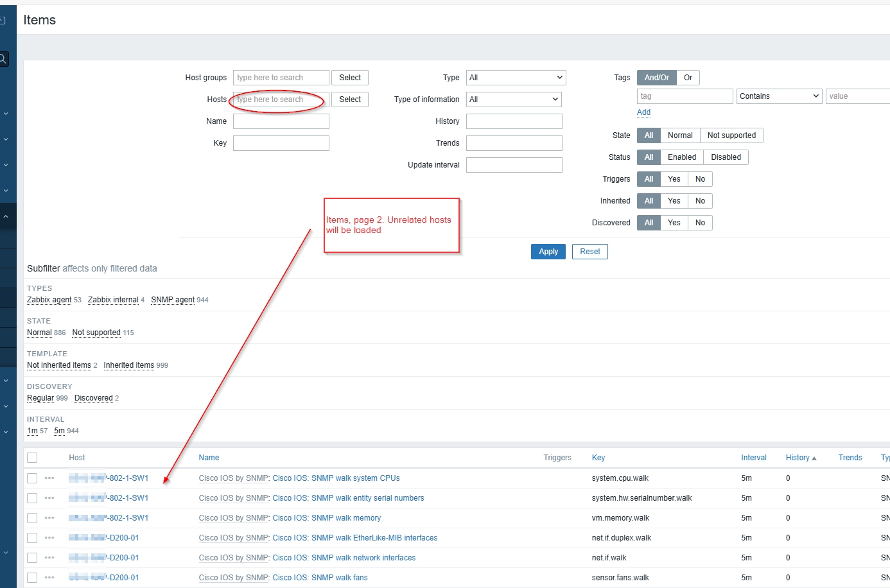890x588 pixels.
Task: Open three-dot menu for net.duplex.walk item
Action: tap(49, 538)
